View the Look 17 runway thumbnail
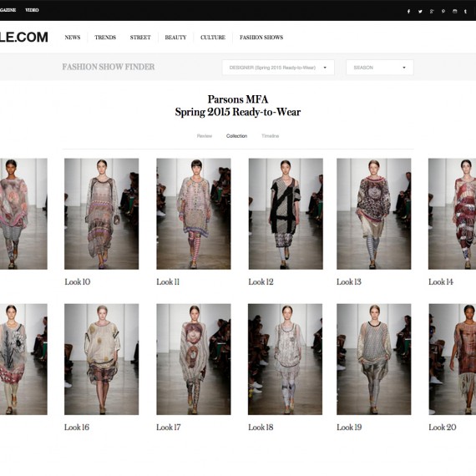The height and width of the screenshot is (476, 476). pyautogui.click(x=194, y=359)
